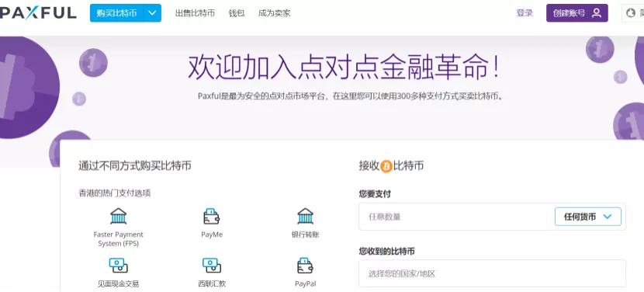This screenshot has height=292, width=644.
Task: Open the 成为卖家 menu item
Action: click(274, 13)
